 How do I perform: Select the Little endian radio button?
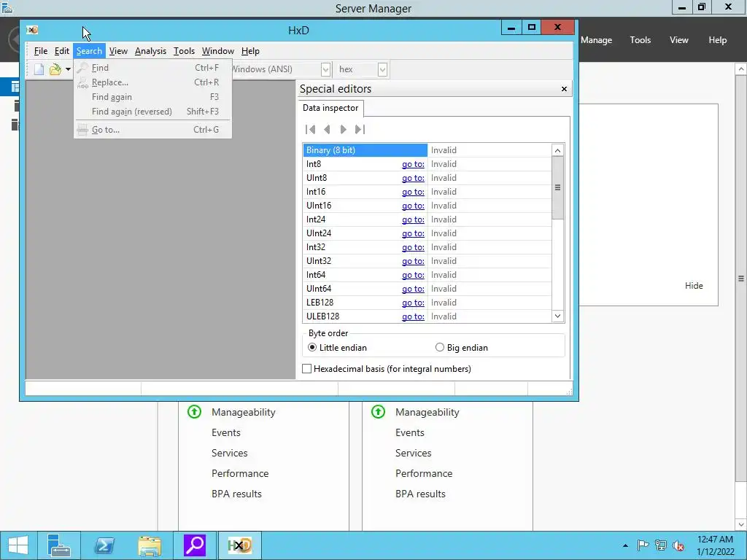pos(312,348)
